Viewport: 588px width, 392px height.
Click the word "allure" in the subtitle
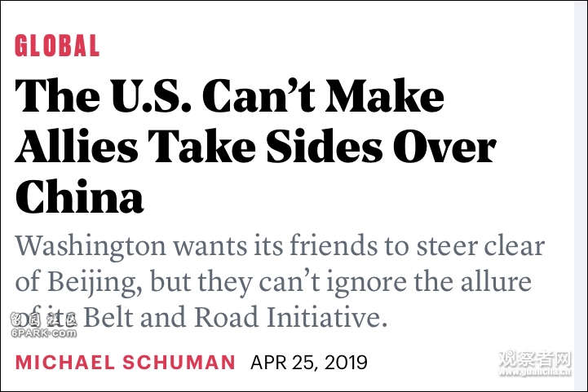click(496, 281)
